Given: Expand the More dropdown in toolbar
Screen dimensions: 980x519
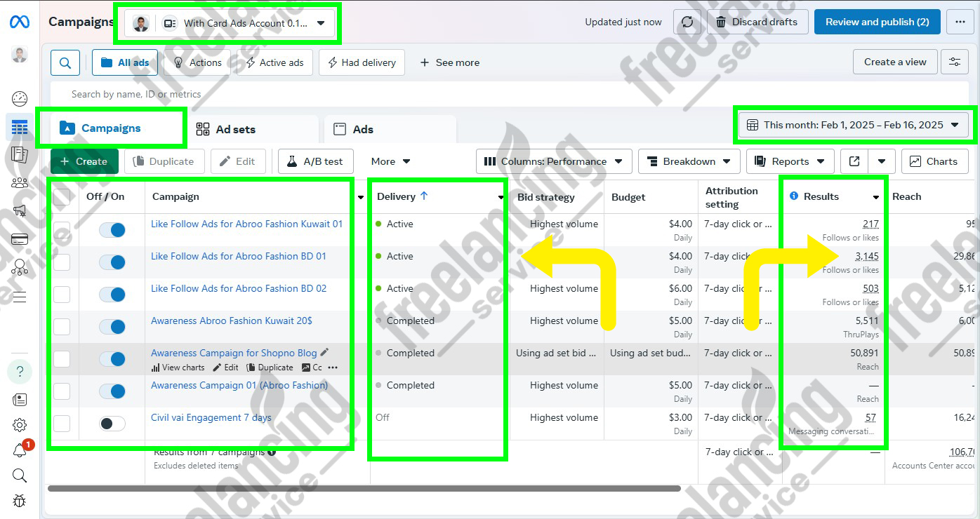Looking at the screenshot, I should click(390, 161).
